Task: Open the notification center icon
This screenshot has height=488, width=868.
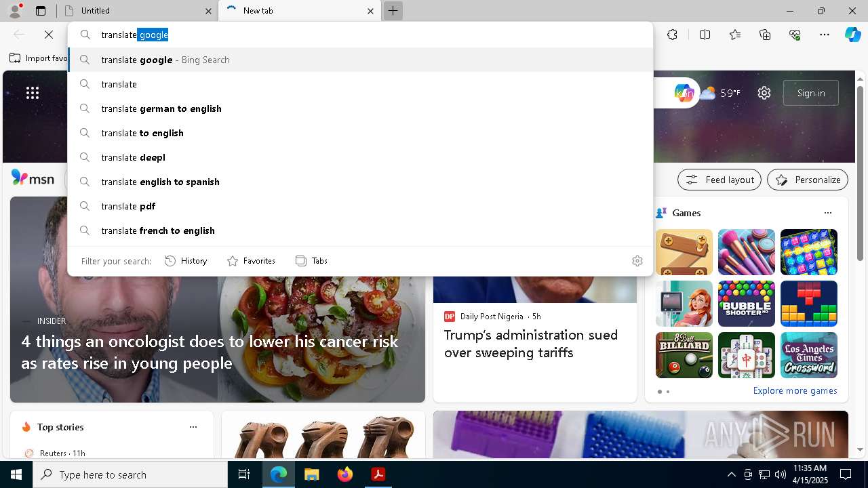Action: 846,474
